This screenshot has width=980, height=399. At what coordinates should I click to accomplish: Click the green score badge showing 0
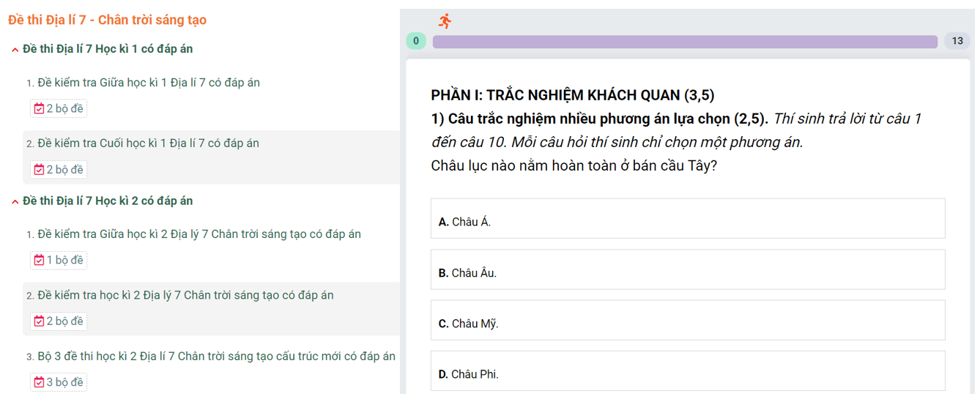pos(416,41)
